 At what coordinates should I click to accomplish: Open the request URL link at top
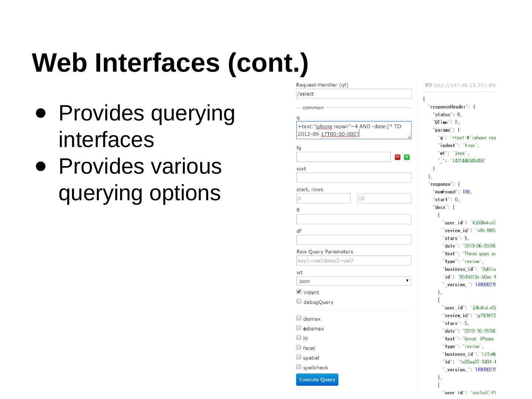pos(464,85)
